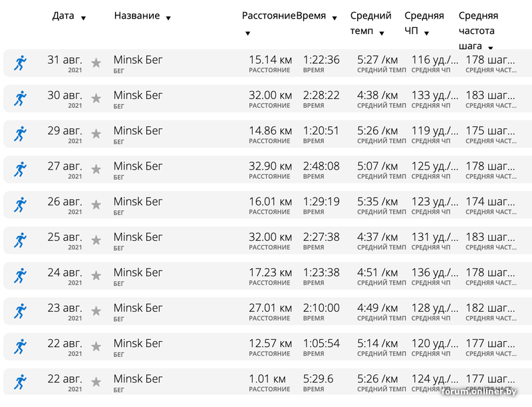The height and width of the screenshot is (407, 532).
Task: Click the running icon for 23 авг. activity
Action: click(x=21, y=311)
